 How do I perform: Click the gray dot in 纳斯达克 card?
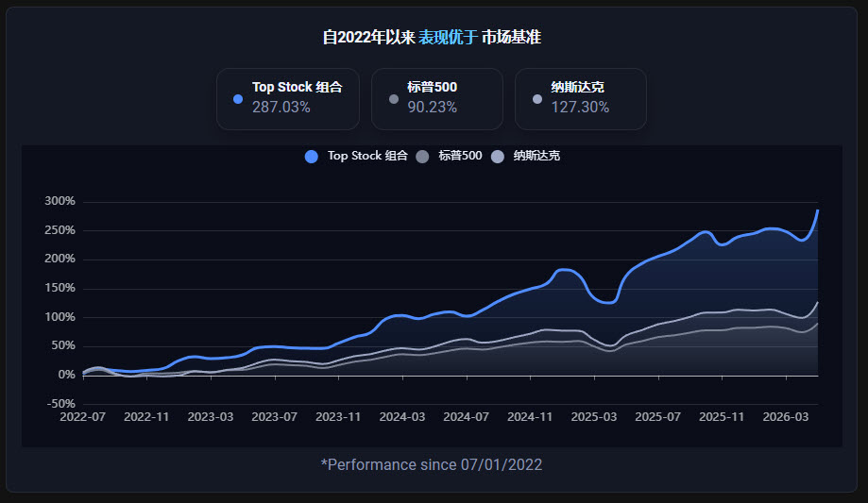[x=537, y=99]
